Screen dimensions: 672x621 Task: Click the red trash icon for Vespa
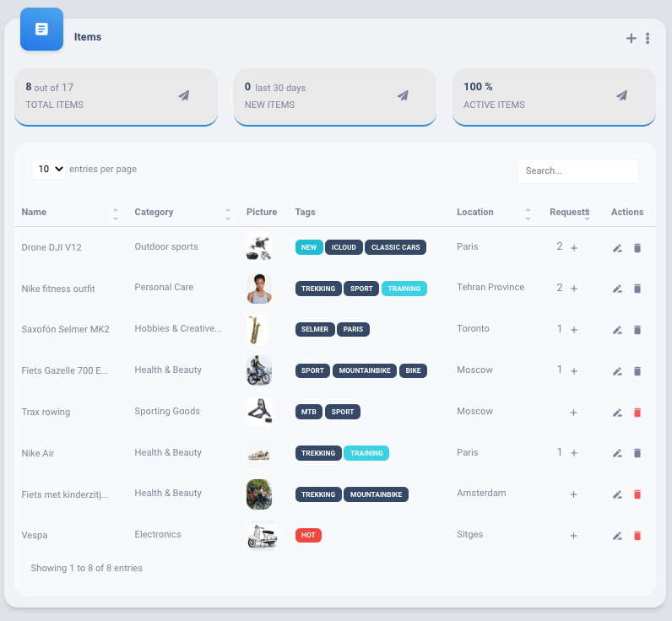[637, 536]
